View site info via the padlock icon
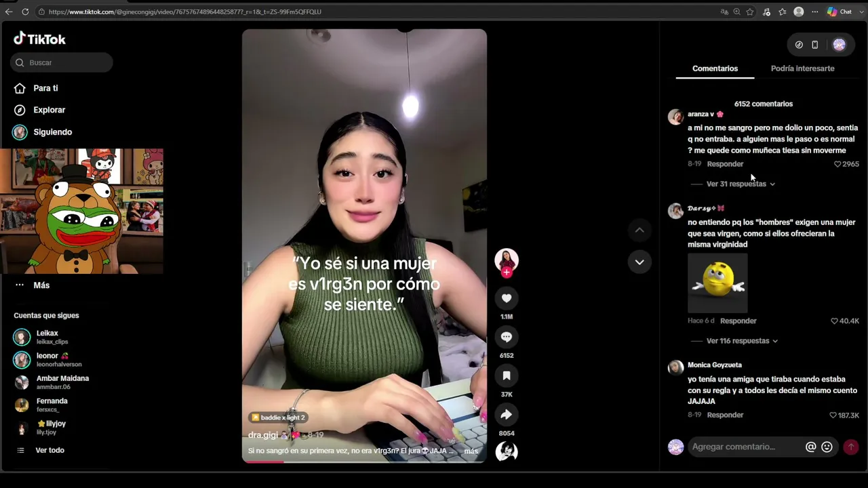Screen dimensions: 868x488 coord(41,12)
